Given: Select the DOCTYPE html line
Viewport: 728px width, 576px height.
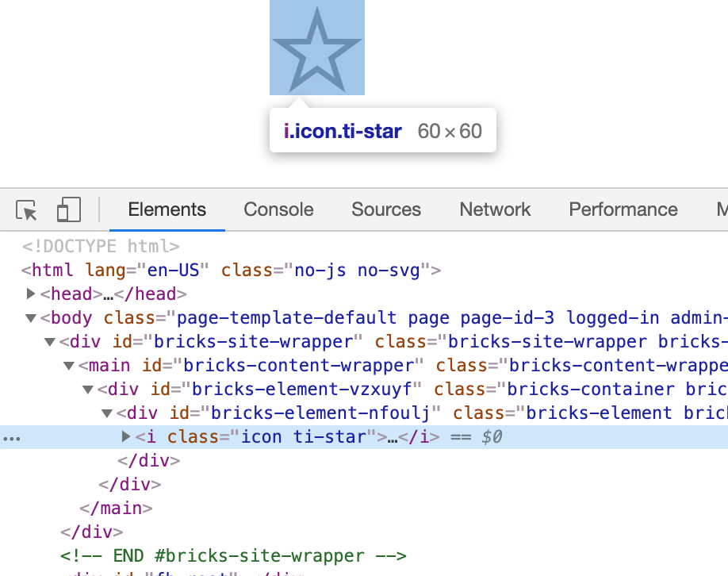Looking at the screenshot, I should coord(101,246).
